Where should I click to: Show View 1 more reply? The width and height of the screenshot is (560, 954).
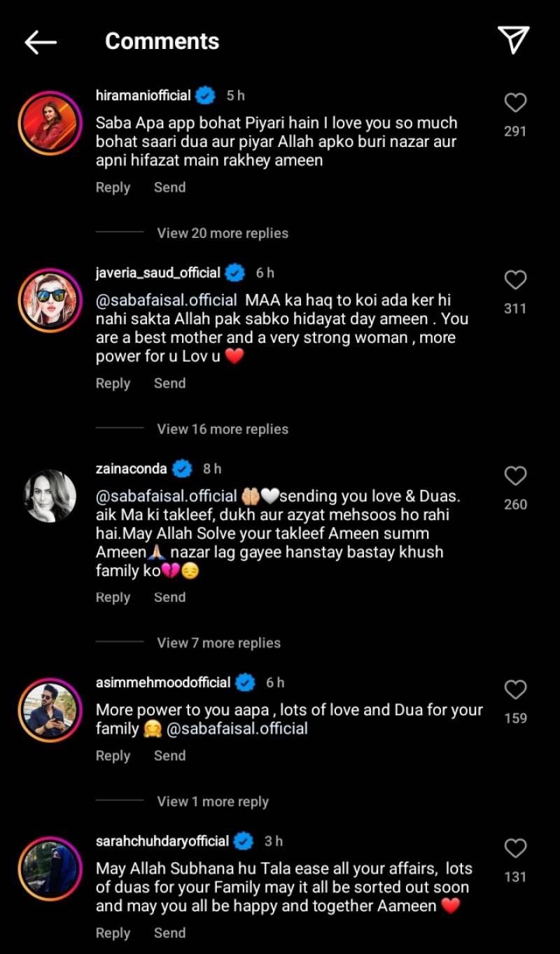coord(213,801)
